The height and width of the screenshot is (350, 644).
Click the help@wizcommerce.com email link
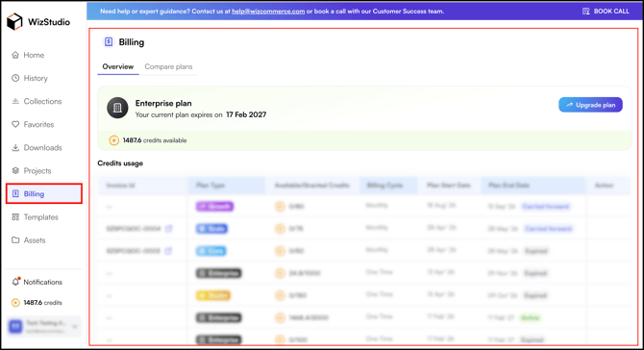click(268, 12)
